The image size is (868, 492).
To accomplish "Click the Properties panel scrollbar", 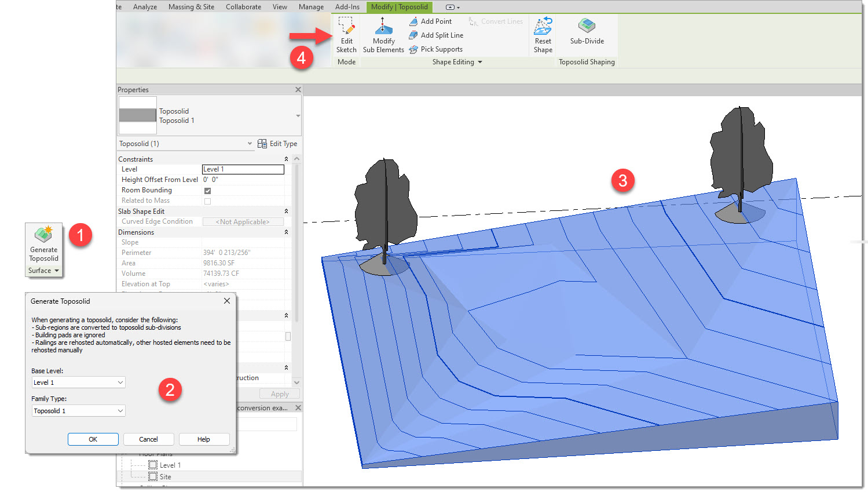I will click(296, 243).
